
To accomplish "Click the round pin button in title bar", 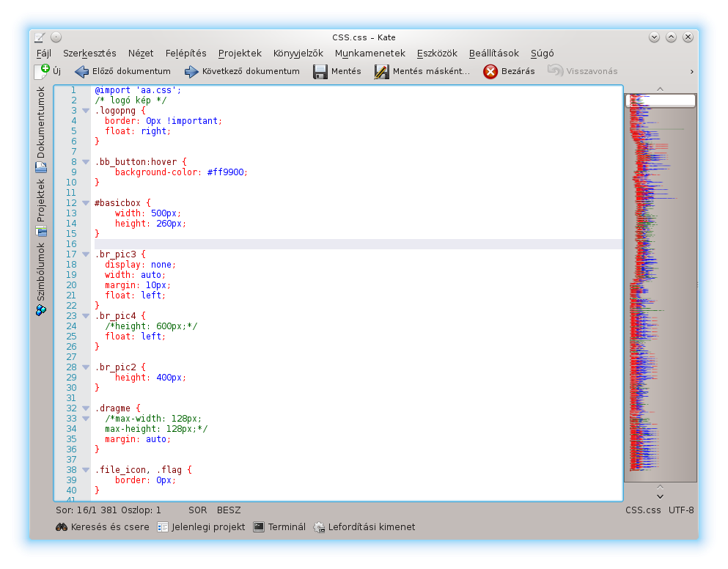I will (x=56, y=37).
